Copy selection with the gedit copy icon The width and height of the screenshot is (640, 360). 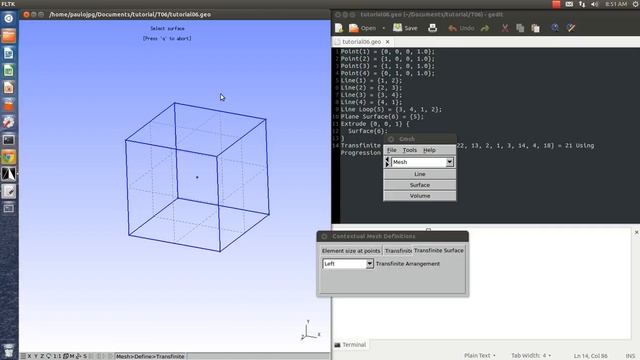pos(520,28)
